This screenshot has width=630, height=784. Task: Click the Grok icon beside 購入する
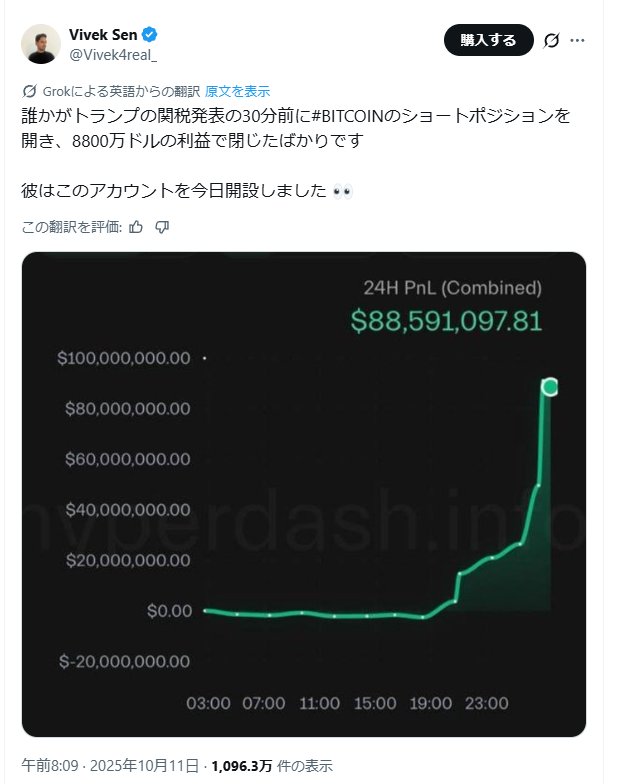tap(550, 41)
